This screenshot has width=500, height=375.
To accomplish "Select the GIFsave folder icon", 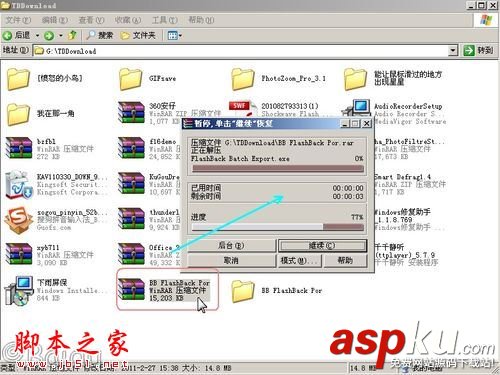I will 130,79.
